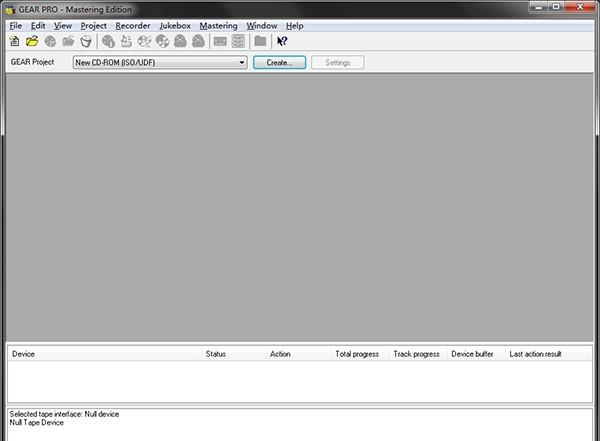The image size is (600, 441).
Task: Click the grayed globe disc icon
Action: (x=50, y=41)
